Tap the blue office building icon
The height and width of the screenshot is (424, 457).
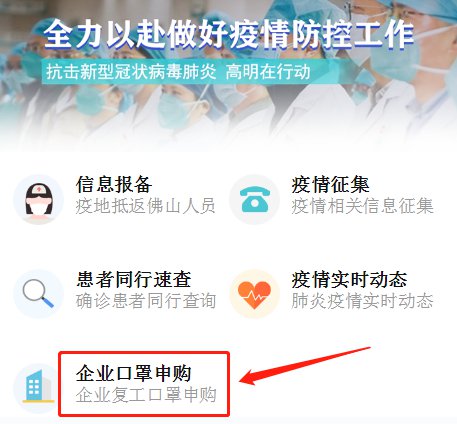tap(37, 388)
